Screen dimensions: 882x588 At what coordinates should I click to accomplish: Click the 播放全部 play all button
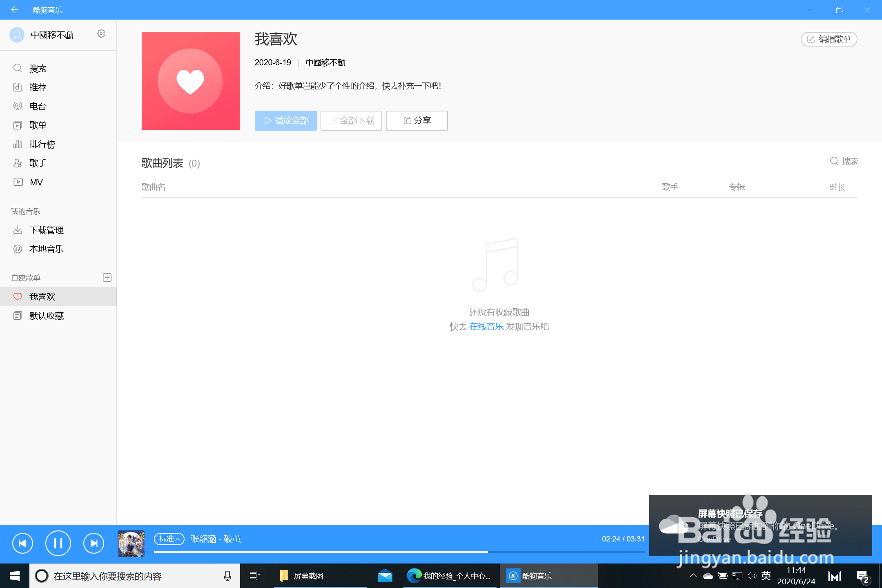[285, 120]
